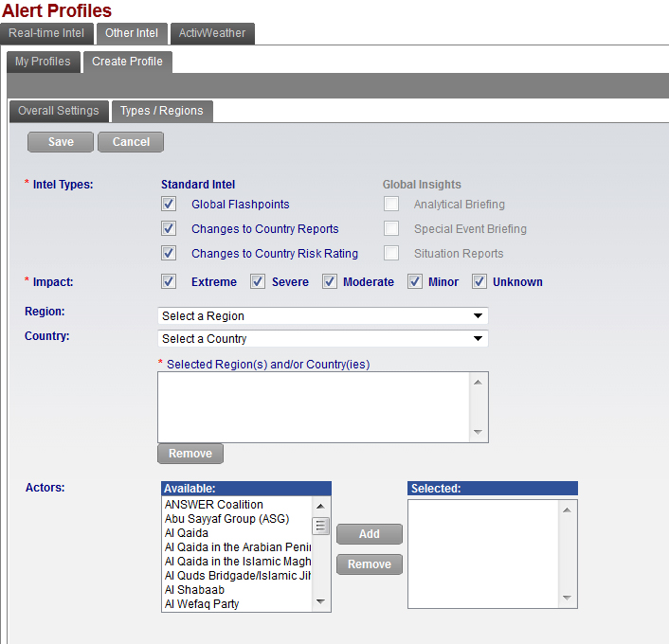Switch to the Overall Settings tab
669x644 pixels.
[58, 111]
